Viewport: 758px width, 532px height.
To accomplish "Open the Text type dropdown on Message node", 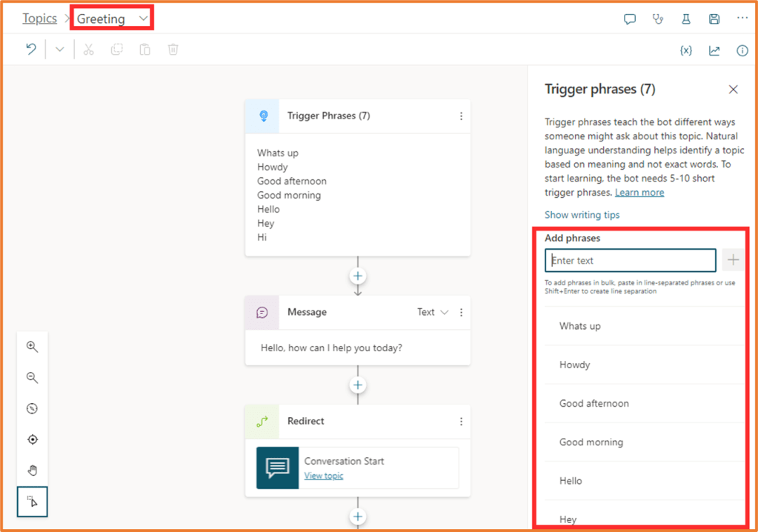I will 433,313.
